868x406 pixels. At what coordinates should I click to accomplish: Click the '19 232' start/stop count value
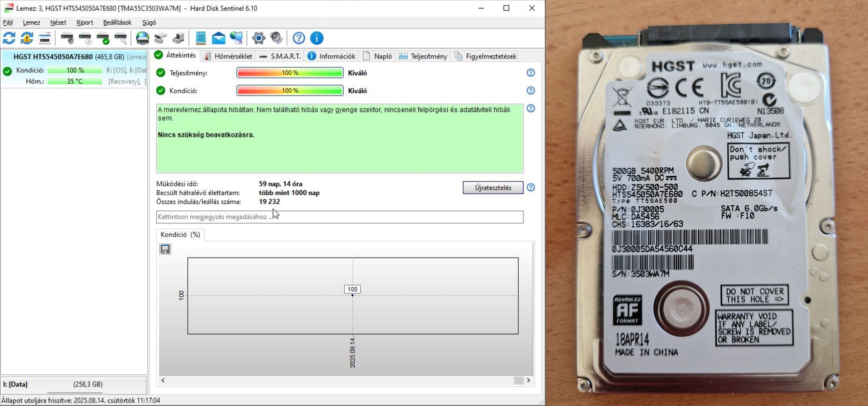(x=269, y=202)
